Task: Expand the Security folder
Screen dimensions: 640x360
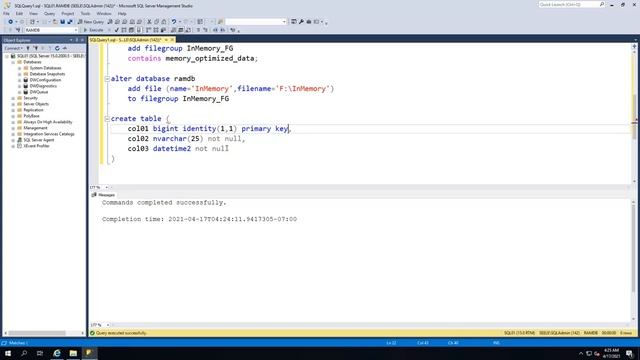Action: coord(13,98)
